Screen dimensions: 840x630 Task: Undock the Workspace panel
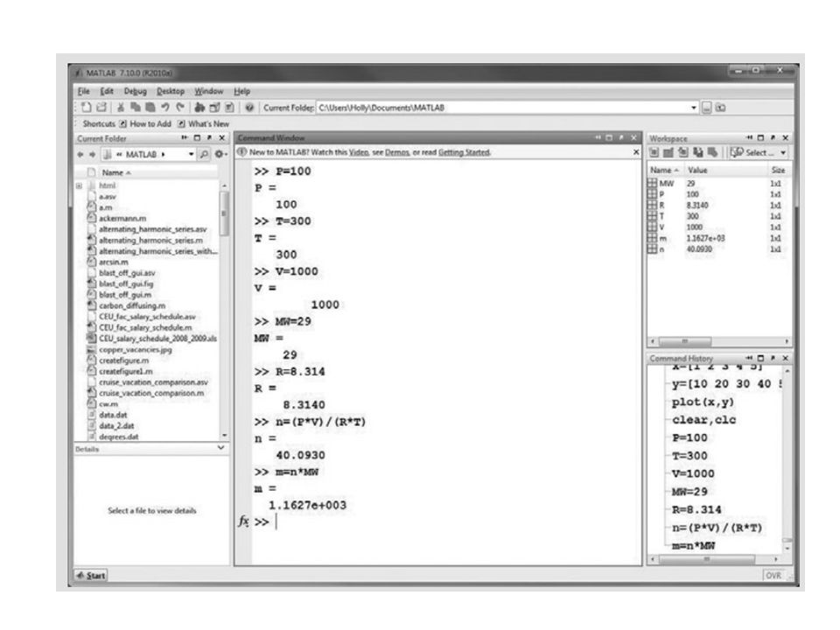(773, 137)
